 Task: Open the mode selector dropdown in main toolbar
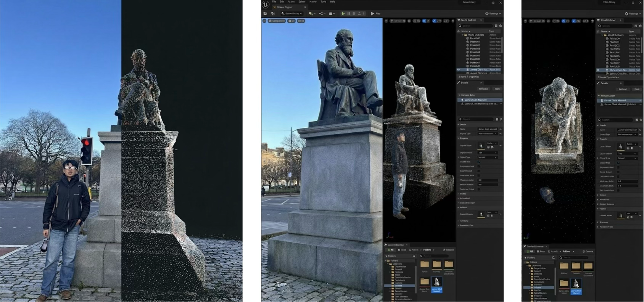click(x=291, y=14)
